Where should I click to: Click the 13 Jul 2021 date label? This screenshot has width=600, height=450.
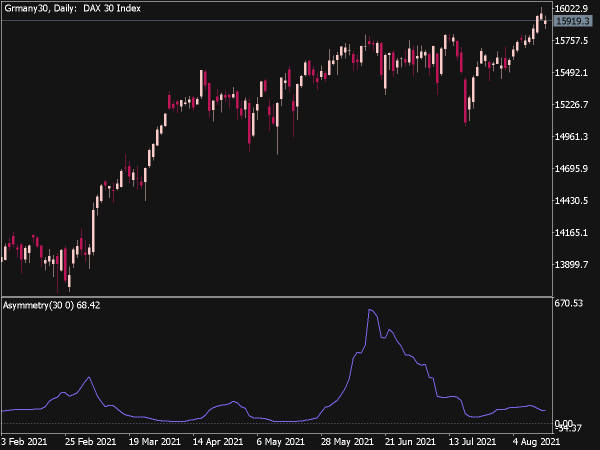click(474, 442)
